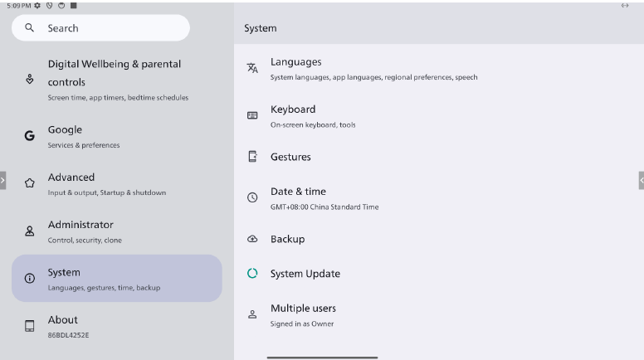Select the System settings category
This screenshot has height=360, width=644.
(x=116, y=279)
